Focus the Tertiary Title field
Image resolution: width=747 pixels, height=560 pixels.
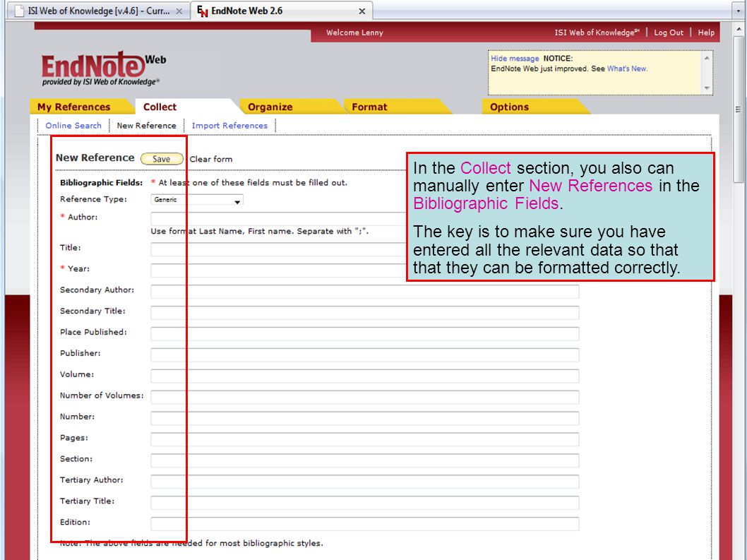(x=365, y=503)
